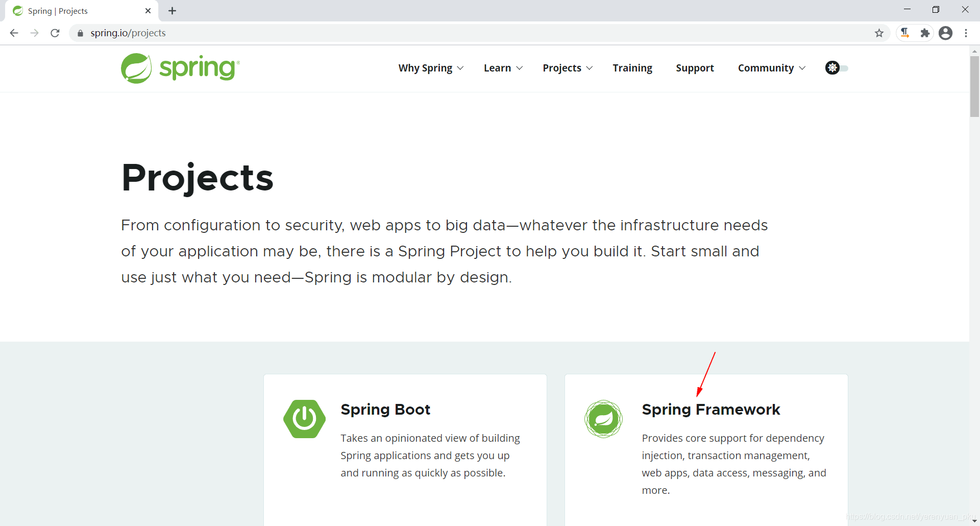Click the vertical scrollbar thumb
Image resolution: width=980 pixels, height=526 pixels.
(974, 86)
